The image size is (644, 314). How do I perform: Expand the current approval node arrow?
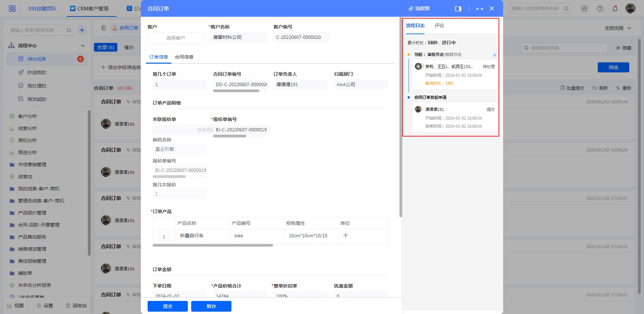[494, 55]
